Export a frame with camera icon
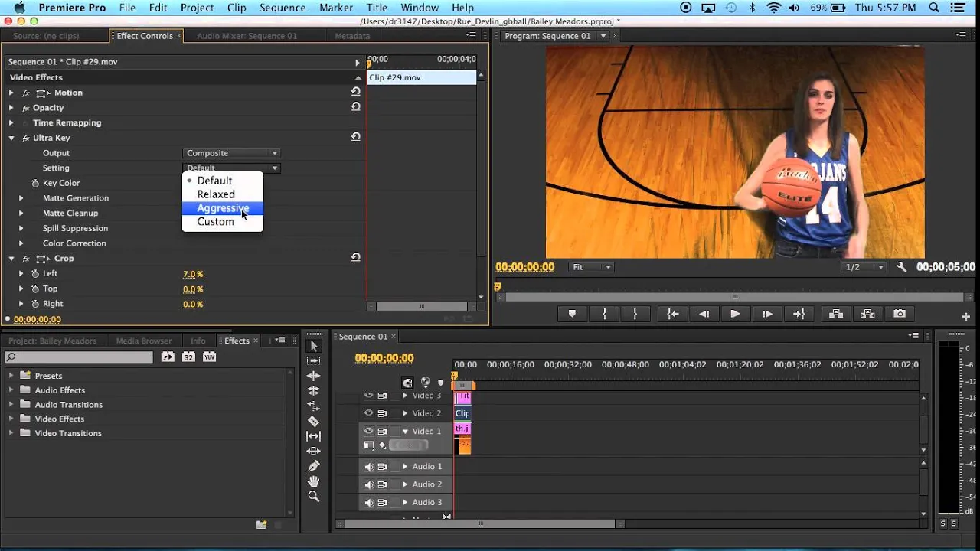The image size is (980, 551). (x=900, y=314)
